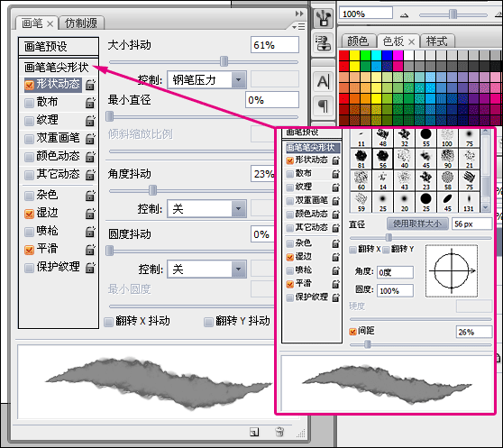Click the zoom slider handle in navigator
The height and width of the screenshot is (448, 503).
pos(453,14)
